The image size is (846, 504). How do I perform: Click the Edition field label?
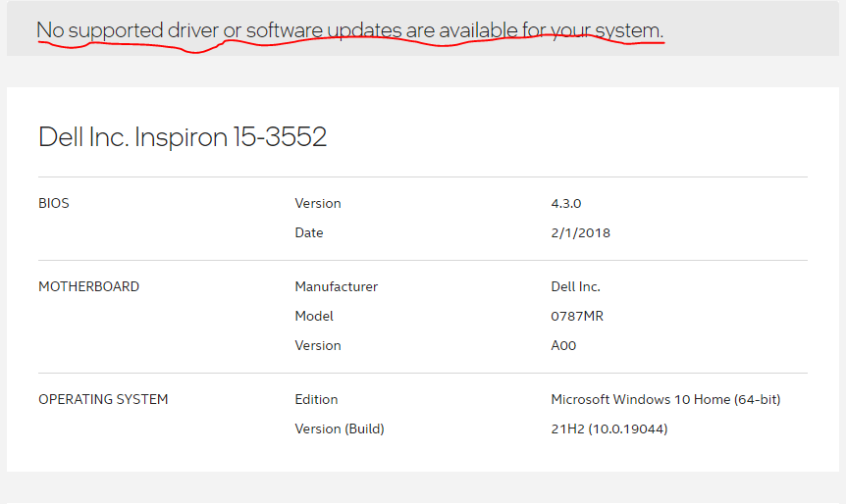[316, 399]
